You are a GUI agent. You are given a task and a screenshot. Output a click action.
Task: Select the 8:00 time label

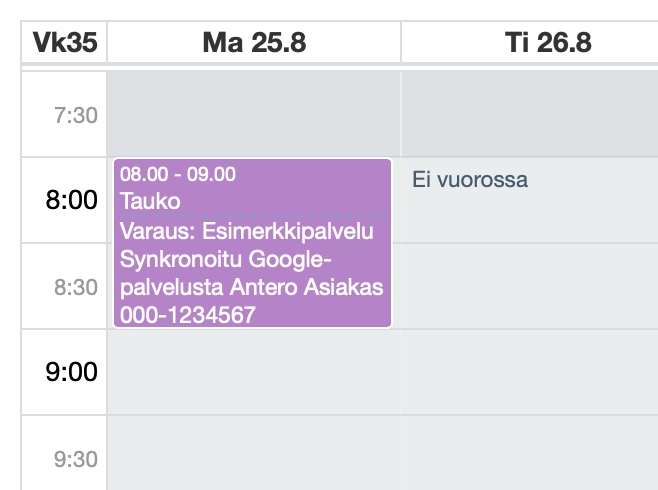pos(72,201)
